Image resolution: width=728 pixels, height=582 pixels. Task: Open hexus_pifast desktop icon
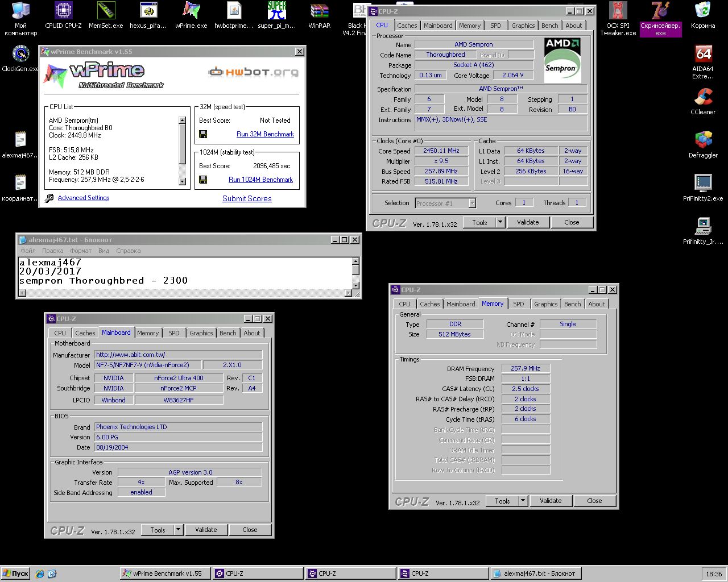point(148,15)
